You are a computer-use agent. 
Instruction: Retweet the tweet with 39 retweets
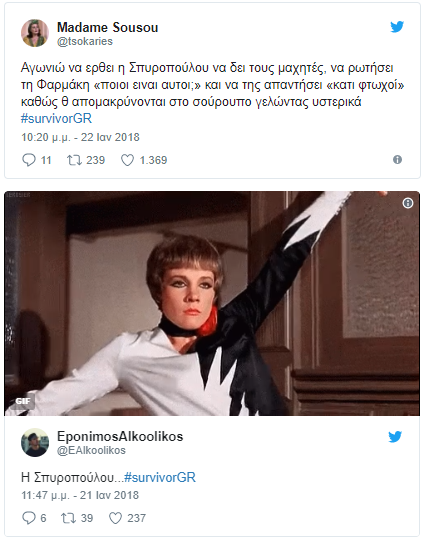(69, 518)
